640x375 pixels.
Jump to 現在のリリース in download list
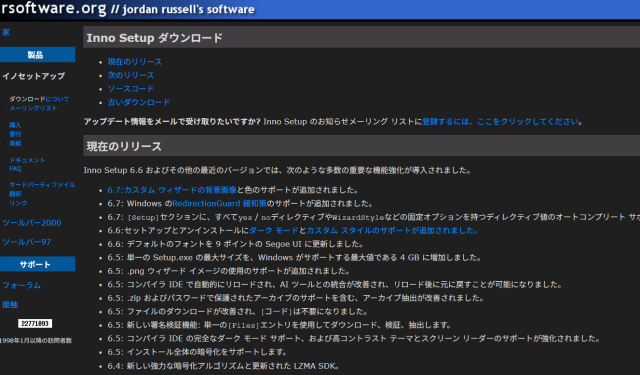[x=135, y=62]
